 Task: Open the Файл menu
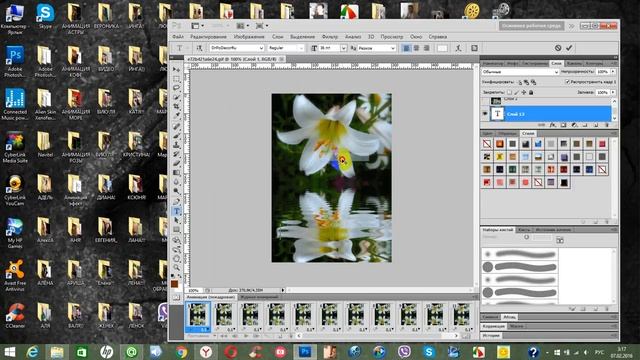(178, 37)
